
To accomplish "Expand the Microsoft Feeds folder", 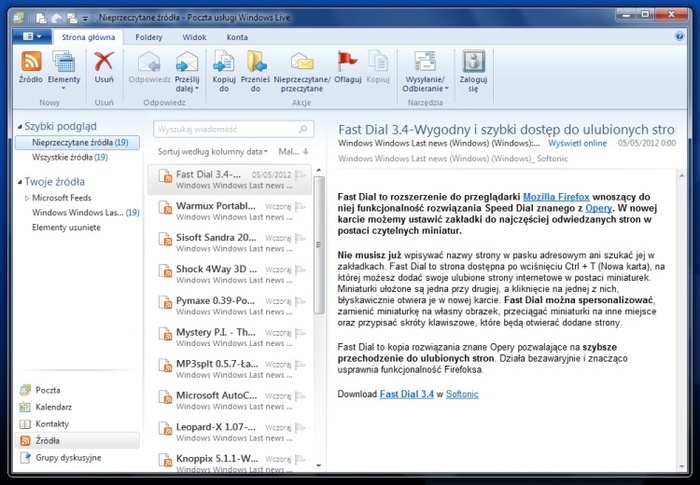I will click(x=27, y=198).
